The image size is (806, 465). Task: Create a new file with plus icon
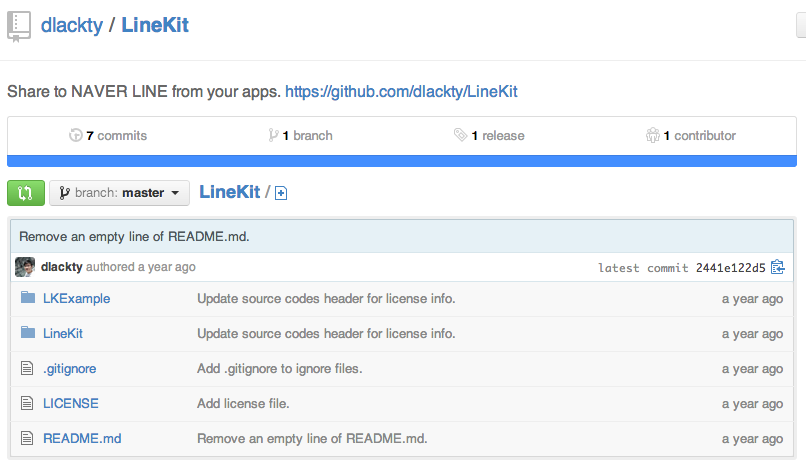pyautogui.click(x=281, y=193)
